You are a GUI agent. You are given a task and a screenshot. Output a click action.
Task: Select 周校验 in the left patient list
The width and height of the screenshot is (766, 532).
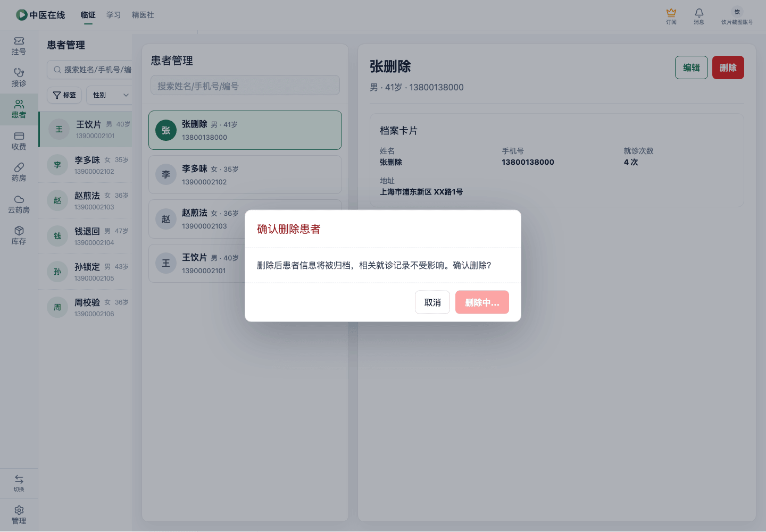(85, 307)
